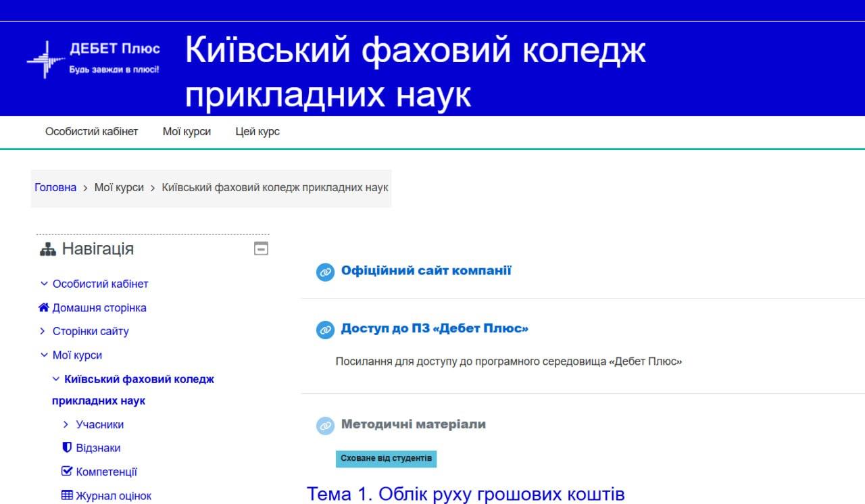Expand the Сторінки сайту tree node
The image size is (865, 504).
tap(44, 331)
